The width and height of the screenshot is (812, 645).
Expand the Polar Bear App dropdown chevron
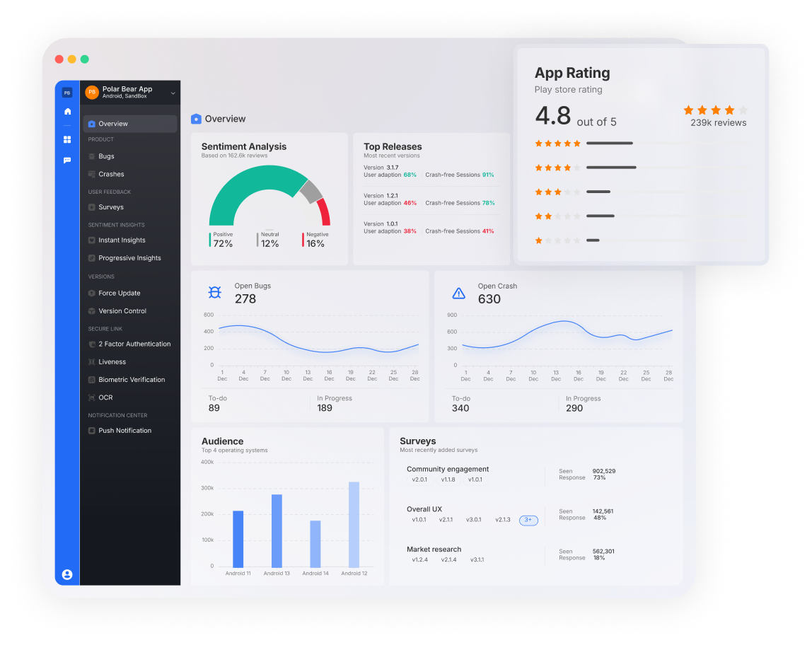point(173,93)
